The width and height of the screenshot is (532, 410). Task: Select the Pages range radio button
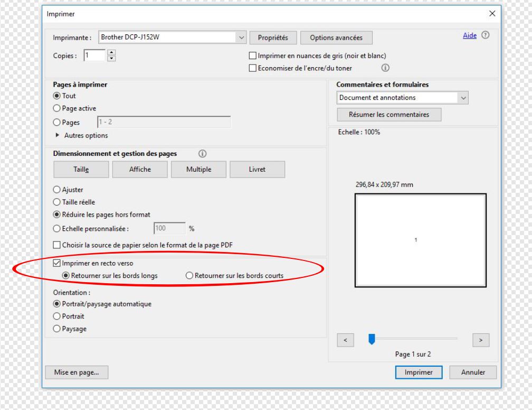tap(56, 122)
